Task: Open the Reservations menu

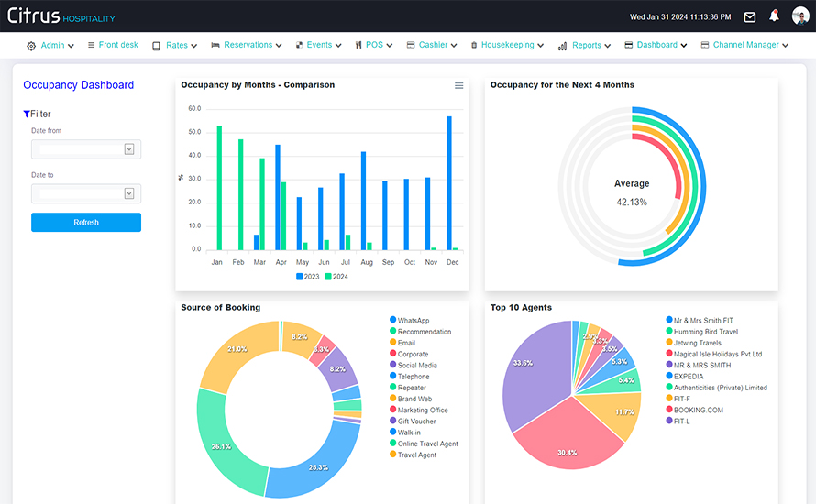Action: coord(248,45)
